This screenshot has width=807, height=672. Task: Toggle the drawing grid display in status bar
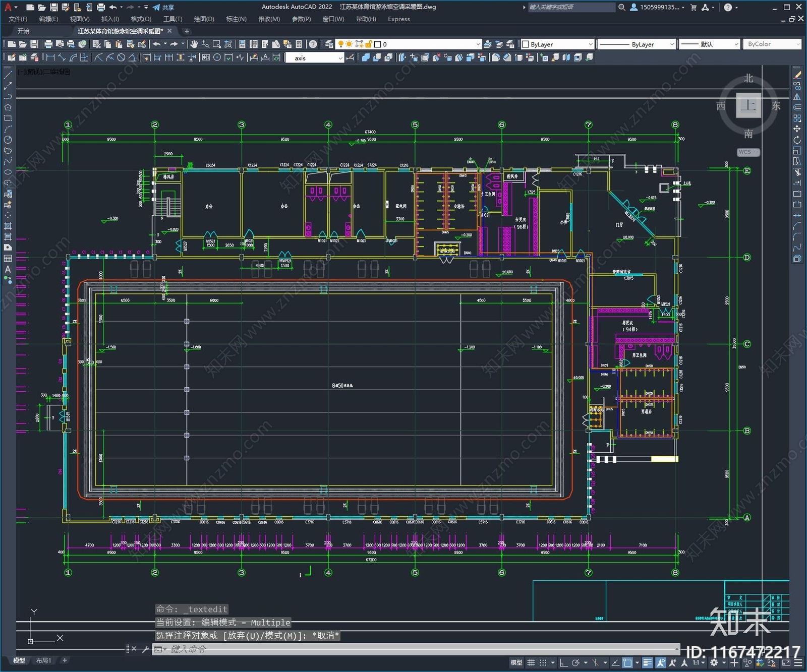click(x=531, y=663)
